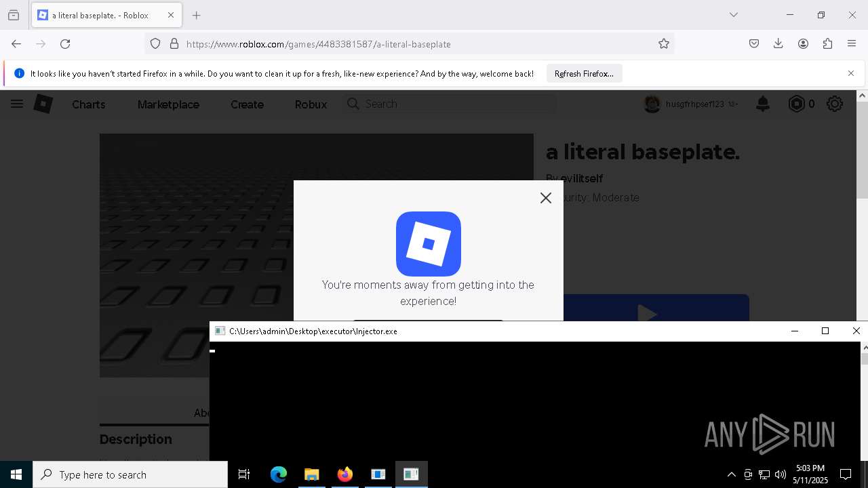The image size is (868, 488).
Task: Open Roblox side navigation hamburger menu
Action: (17, 104)
